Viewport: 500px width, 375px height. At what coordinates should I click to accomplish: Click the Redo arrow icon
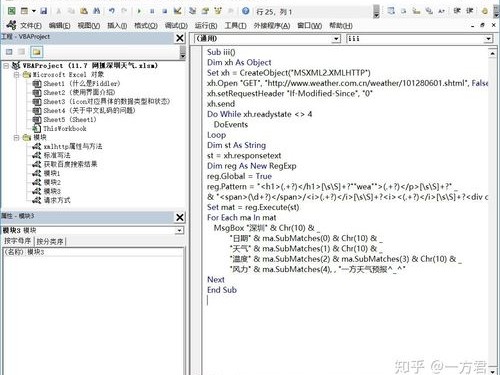(124, 11)
